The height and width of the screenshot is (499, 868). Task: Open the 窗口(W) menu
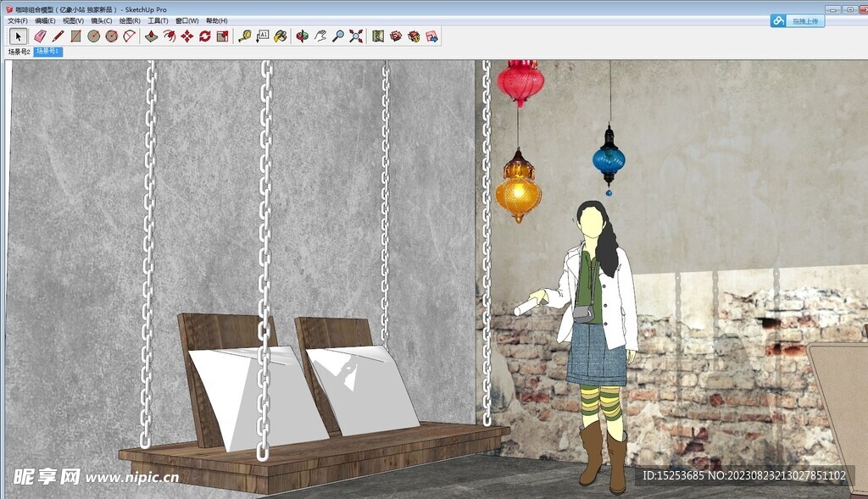[187, 21]
